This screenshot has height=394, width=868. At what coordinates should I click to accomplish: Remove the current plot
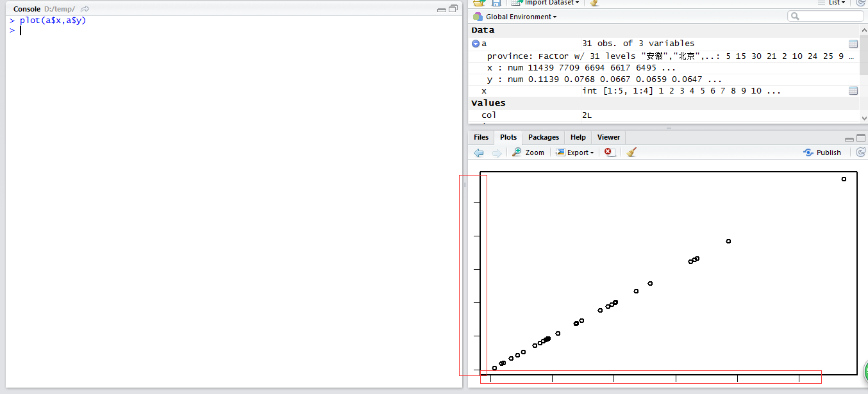point(610,152)
